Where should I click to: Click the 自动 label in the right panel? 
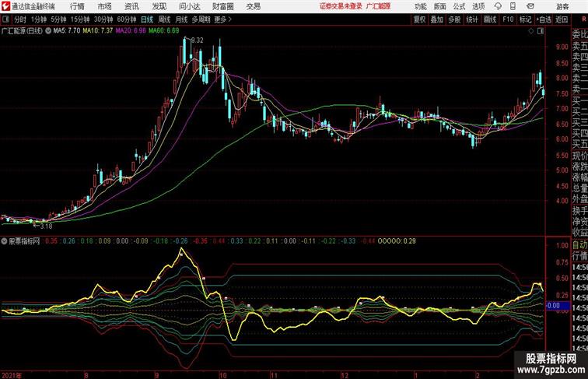point(579,245)
